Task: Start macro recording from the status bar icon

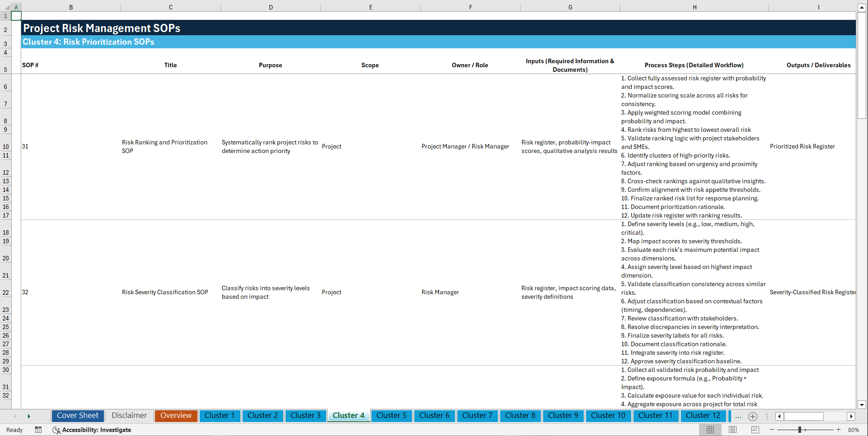Action: [38, 430]
